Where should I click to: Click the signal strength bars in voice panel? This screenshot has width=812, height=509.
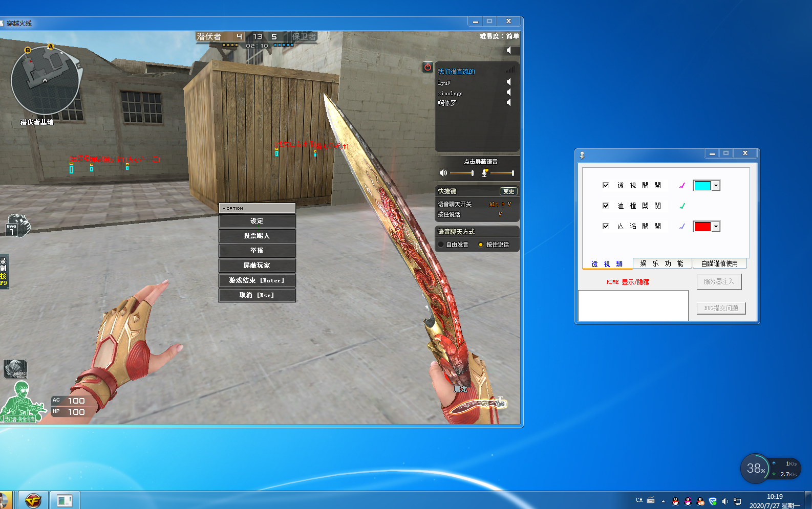coord(510,69)
